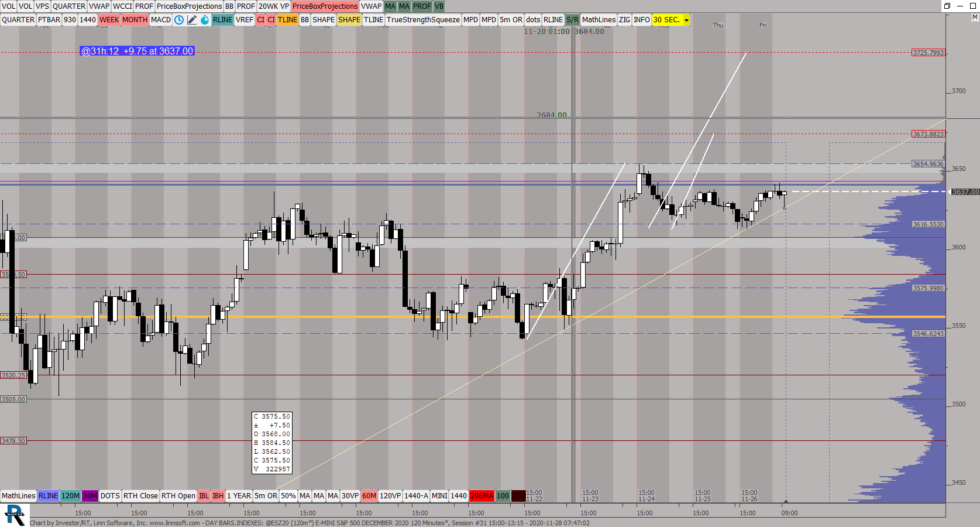Click the purple 30M button
Screen dimensions: 980x527
point(90,495)
